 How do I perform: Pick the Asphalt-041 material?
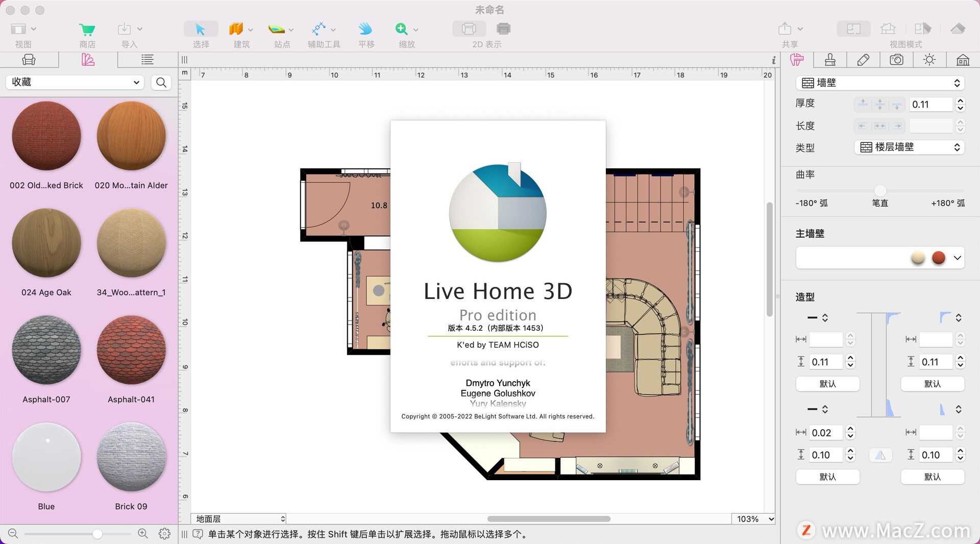[x=131, y=350]
